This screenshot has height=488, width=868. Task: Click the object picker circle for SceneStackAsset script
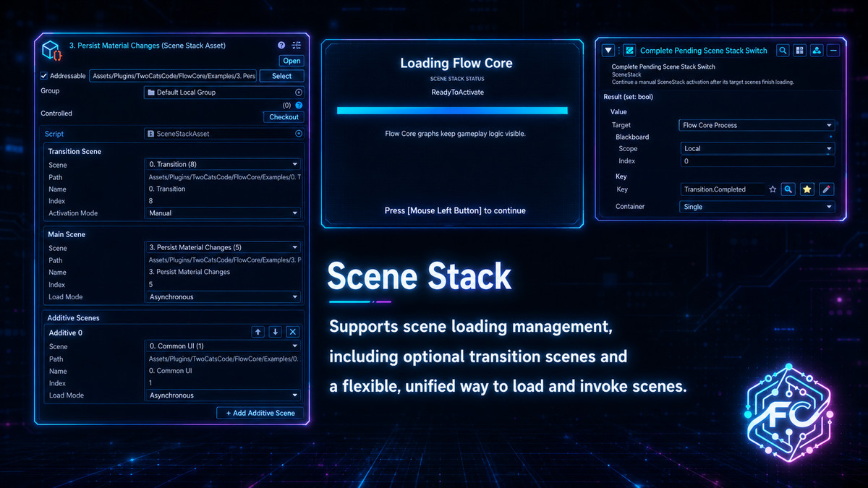click(x=299, y=134)
